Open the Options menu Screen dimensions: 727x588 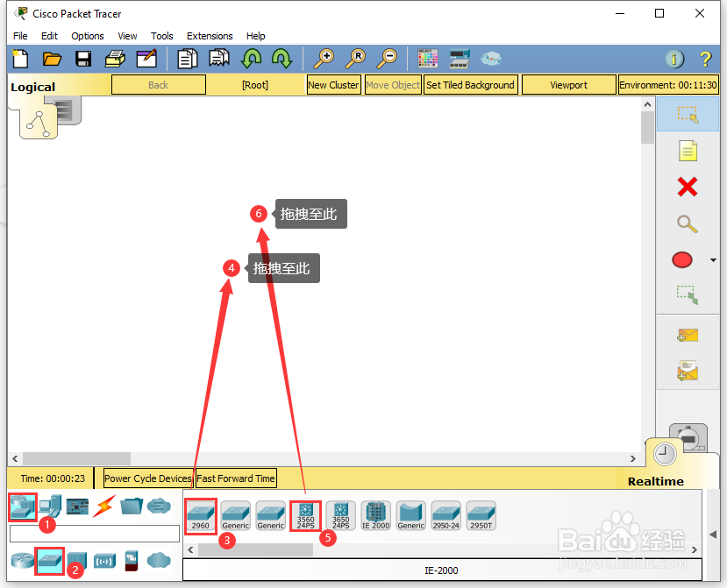[88, 36]
